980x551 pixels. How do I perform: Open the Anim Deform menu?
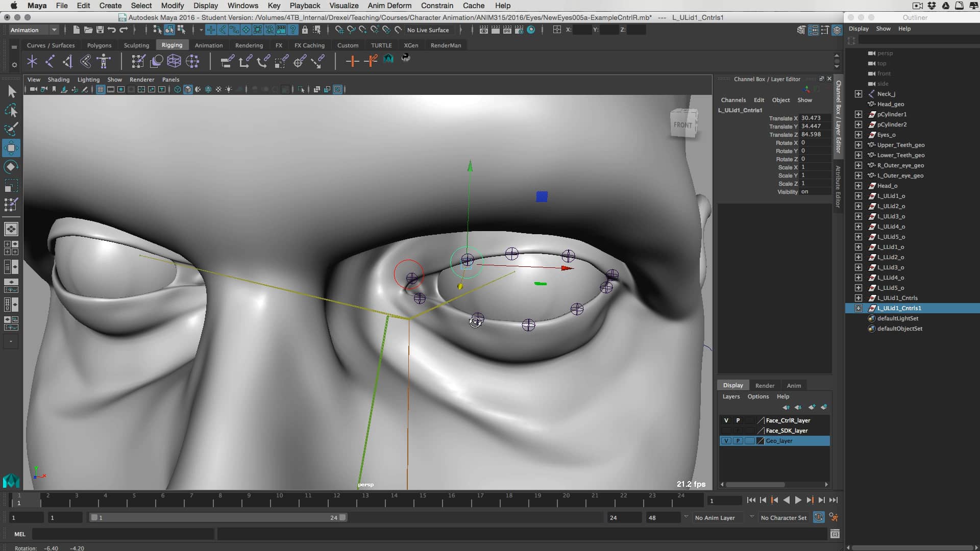point(389,6)
